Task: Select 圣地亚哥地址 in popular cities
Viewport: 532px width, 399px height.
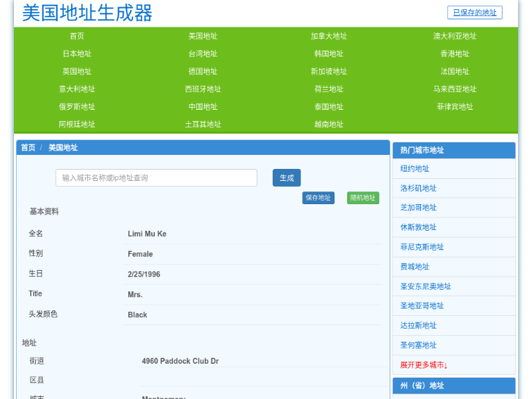Action: (422, 306)
